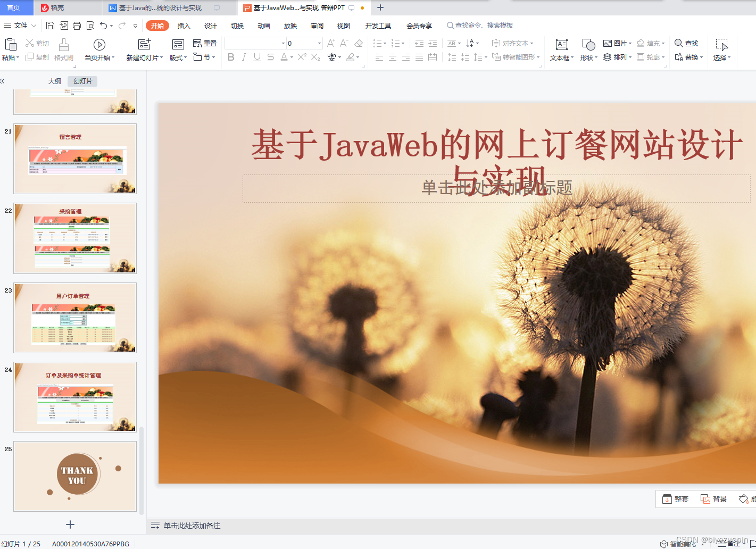Screen dimensions: 756x549
Task: Click the Subscript X₂ icon
Action: (315, 57)
